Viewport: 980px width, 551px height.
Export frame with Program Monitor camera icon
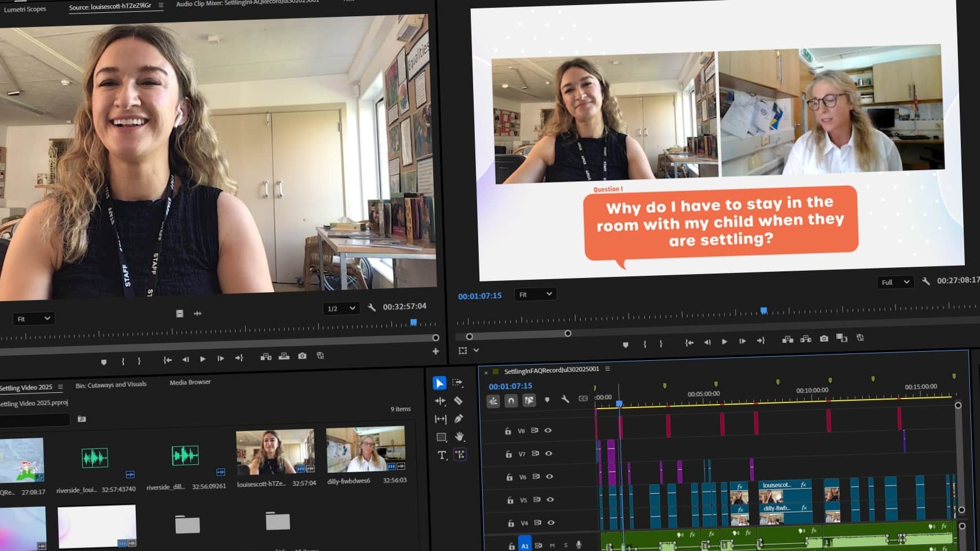824,338
